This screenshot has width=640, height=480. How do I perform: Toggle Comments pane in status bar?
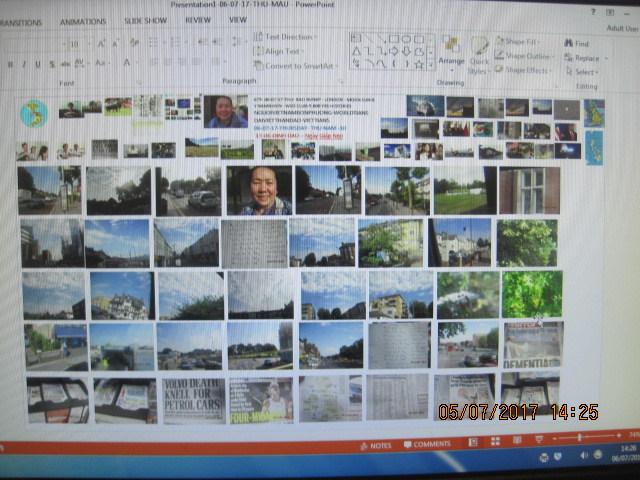[427, 444]
